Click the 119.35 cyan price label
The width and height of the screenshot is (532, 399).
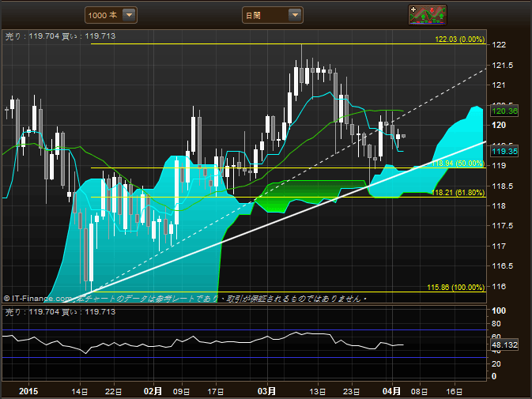504,151
